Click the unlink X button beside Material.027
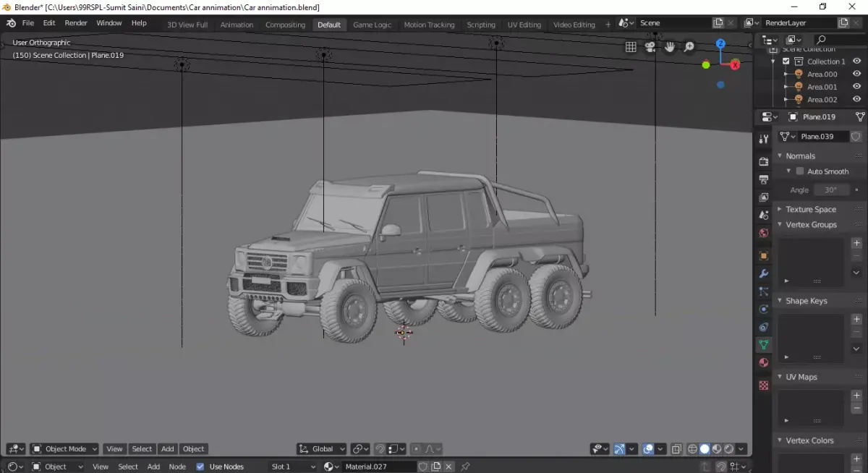The image size is (868, 473). pos(448,466)
